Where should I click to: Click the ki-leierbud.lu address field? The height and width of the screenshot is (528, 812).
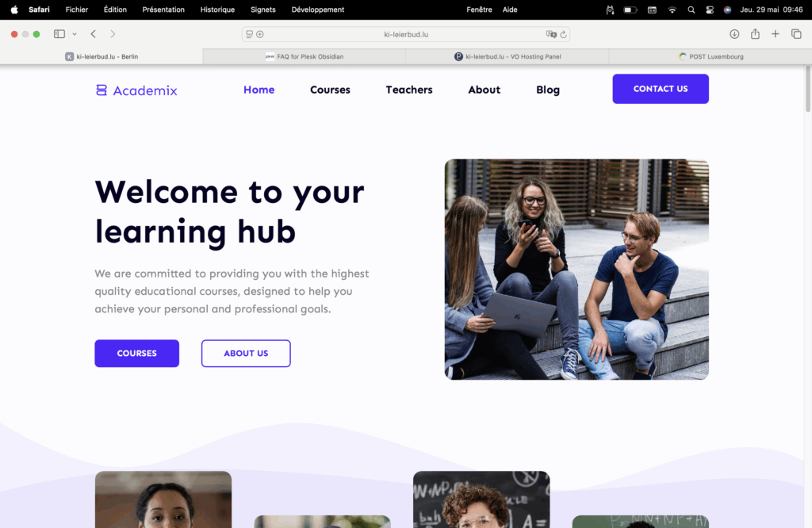click(x=406, y=34)
